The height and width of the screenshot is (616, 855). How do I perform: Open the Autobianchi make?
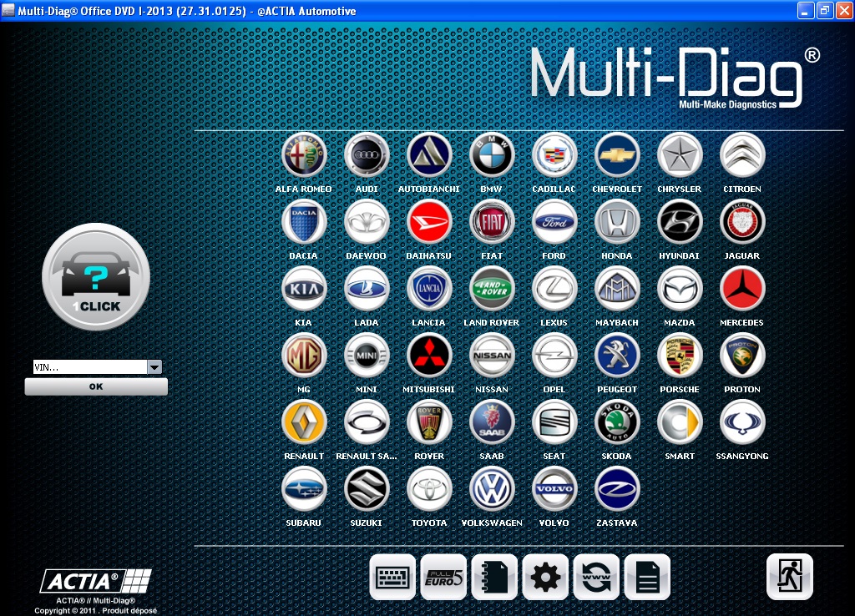pyautogui.click(x=429, y=155)
